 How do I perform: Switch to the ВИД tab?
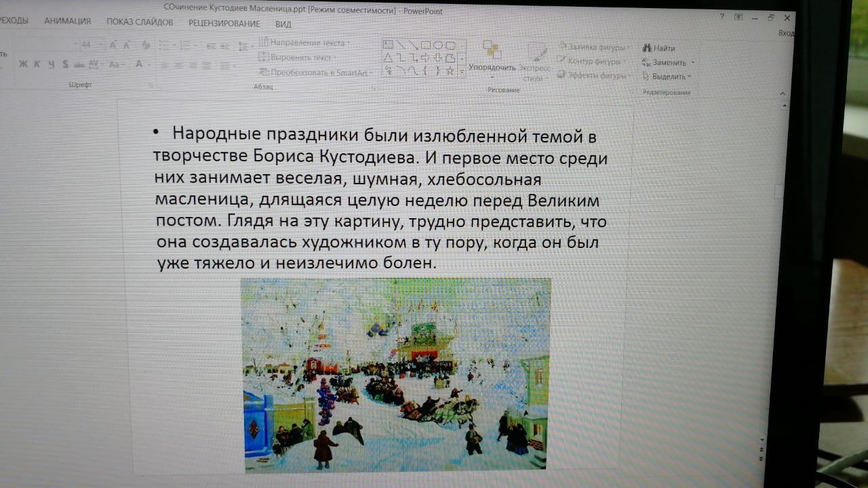(283, 24)
